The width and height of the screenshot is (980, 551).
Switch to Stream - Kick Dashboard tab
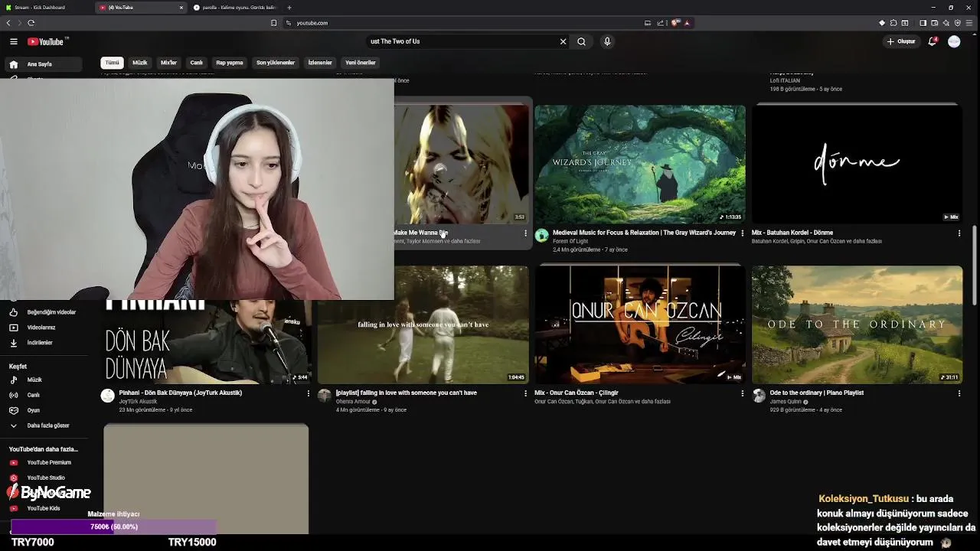pos(46,8)
